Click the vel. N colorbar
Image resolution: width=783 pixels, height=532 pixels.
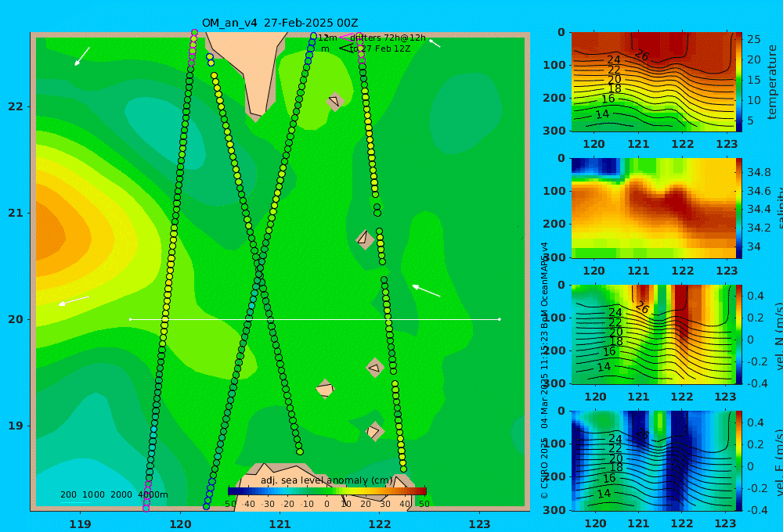click(x=739, y=334)
